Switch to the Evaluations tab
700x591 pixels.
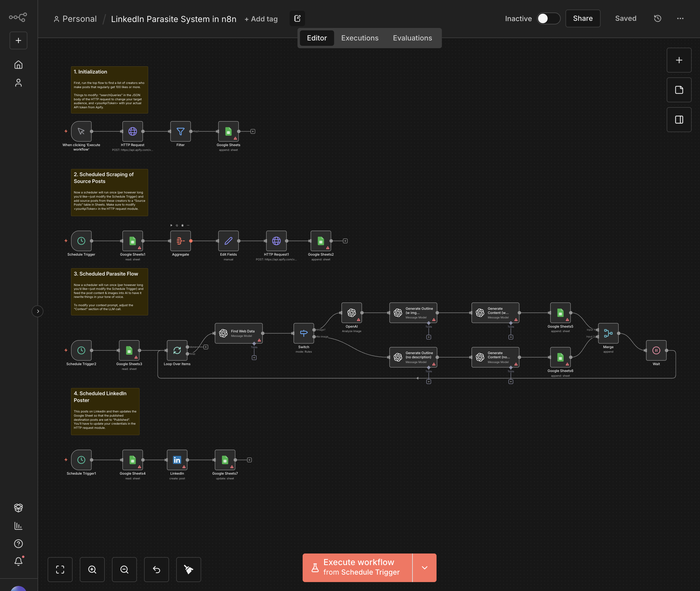[412, 38]
